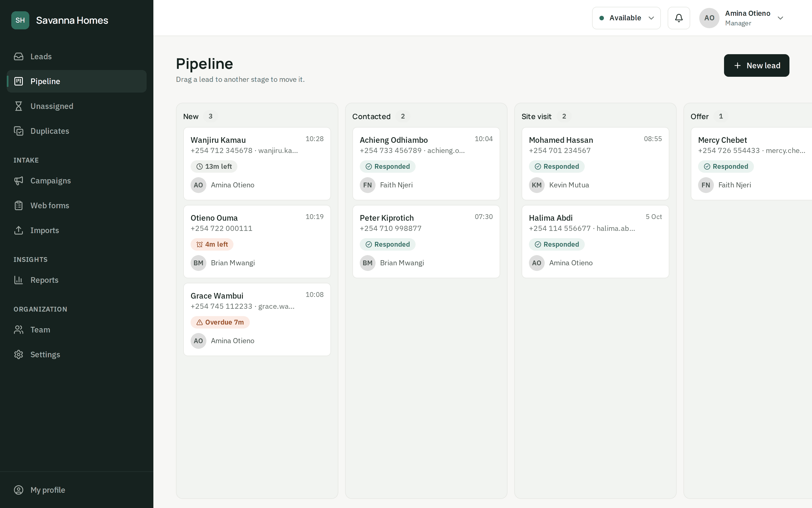
Task: Click the Overdue 7m badge
Action: [220, 322]
